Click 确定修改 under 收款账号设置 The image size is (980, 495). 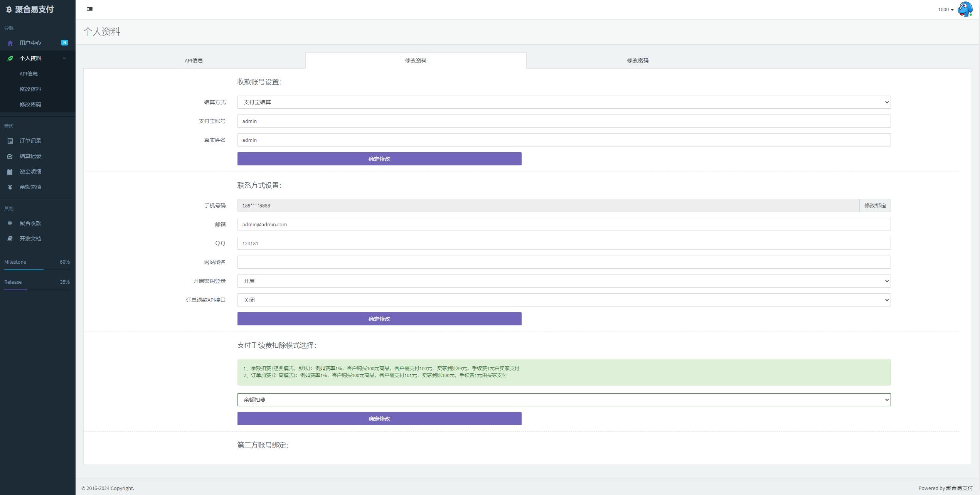[379, 159]
